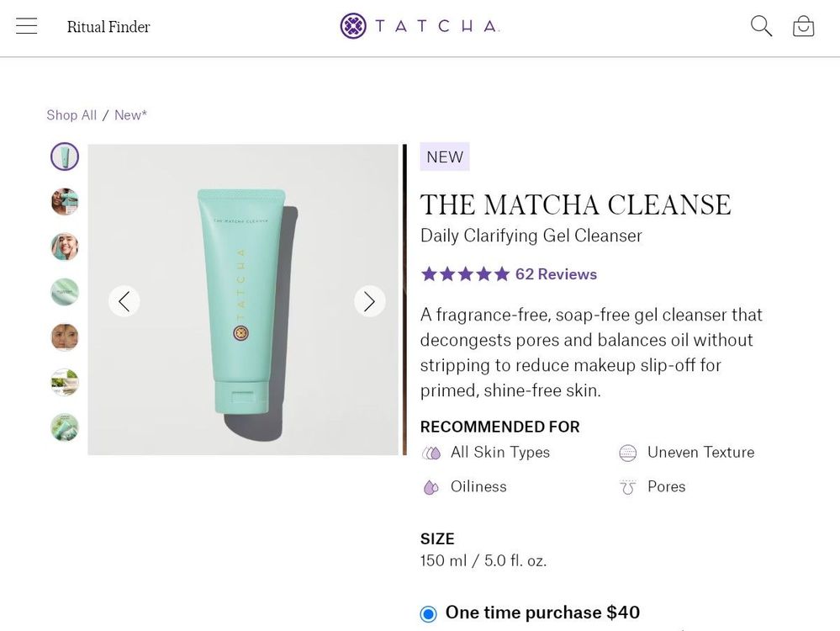This screenshot has height=631, width=840.
Task: Click the five-star rating
Action: coord(465,274)
